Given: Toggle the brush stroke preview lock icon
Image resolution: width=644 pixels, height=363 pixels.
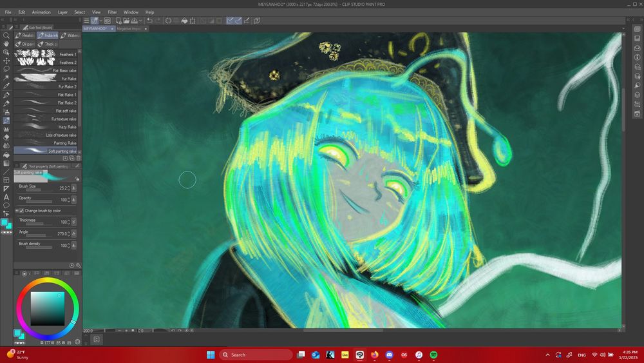Looking at the screenshot, I should [x=77, y=179].
